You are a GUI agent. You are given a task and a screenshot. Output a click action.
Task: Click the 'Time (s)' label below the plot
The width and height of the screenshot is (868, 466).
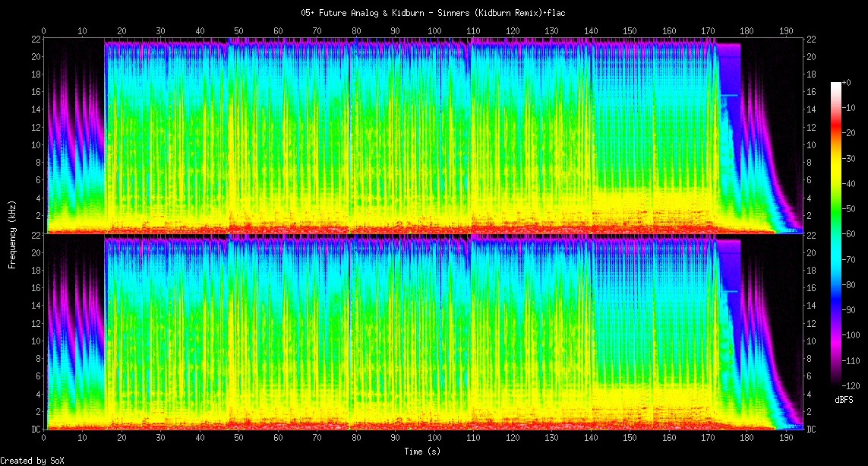(x=424, y=452)
